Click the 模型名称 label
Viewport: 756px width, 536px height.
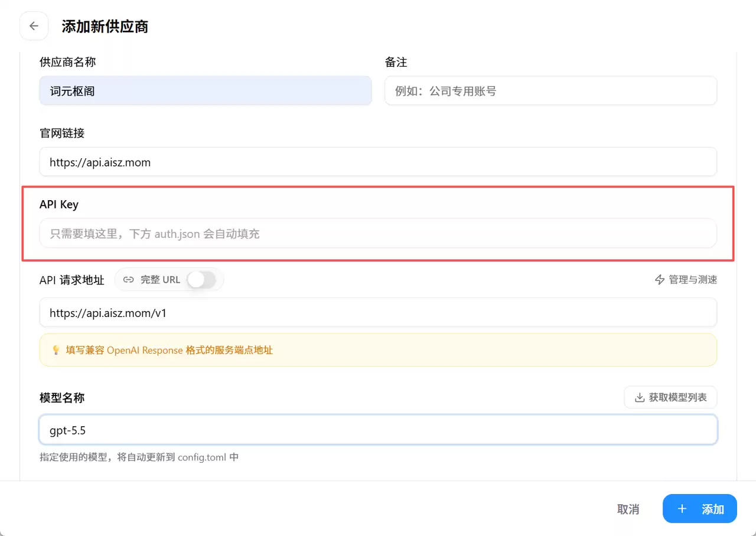62,398
